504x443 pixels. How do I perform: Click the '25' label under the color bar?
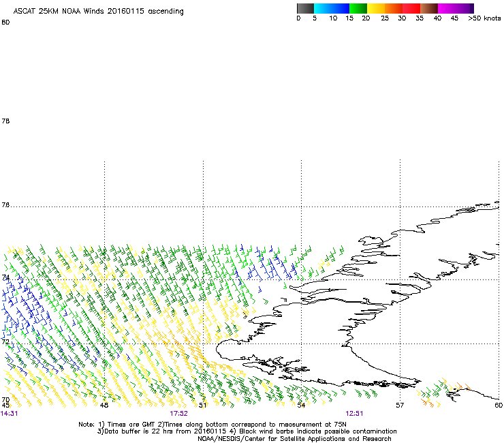tap(385, 18)
